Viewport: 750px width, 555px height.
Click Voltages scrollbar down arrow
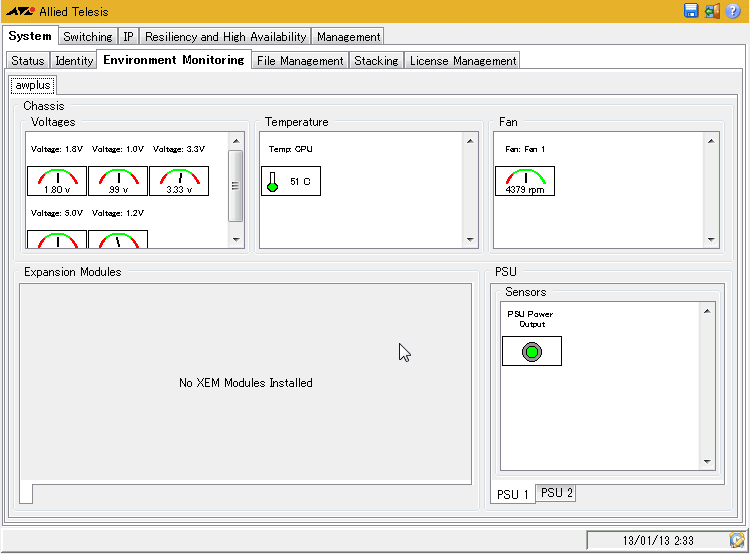pos(236,239)
